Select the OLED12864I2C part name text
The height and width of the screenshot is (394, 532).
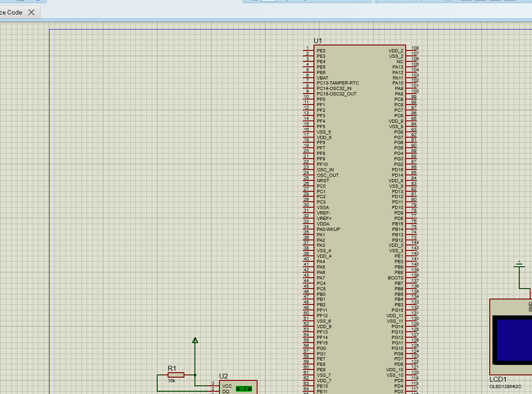pos(505,387)
